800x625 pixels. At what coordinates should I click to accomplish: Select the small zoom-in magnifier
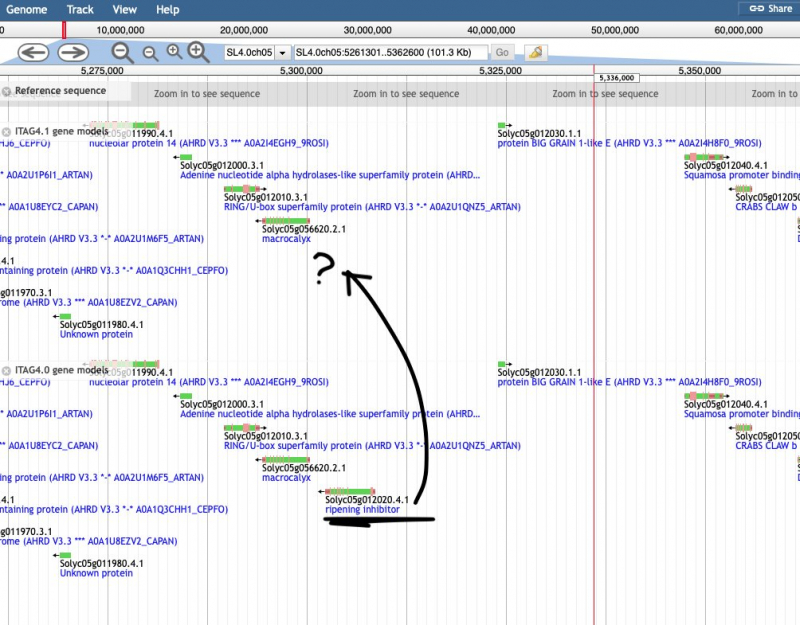coord(174,51)
